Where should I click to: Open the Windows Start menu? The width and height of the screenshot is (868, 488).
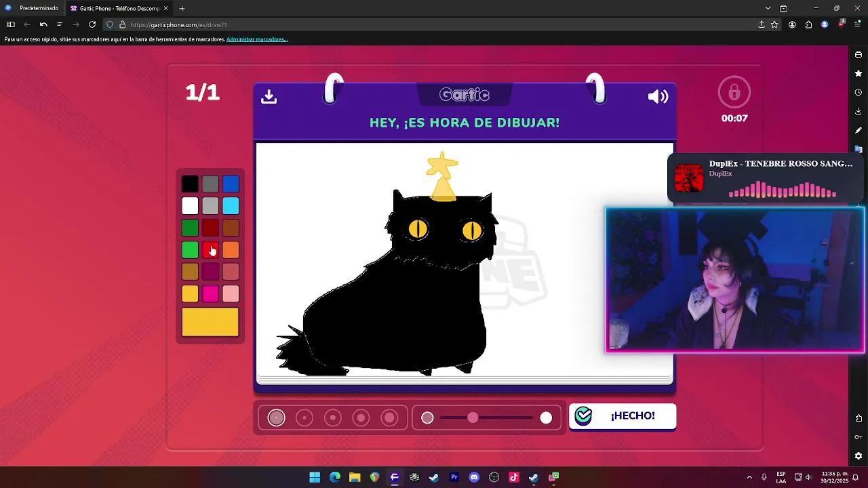[x=315, y=477]
